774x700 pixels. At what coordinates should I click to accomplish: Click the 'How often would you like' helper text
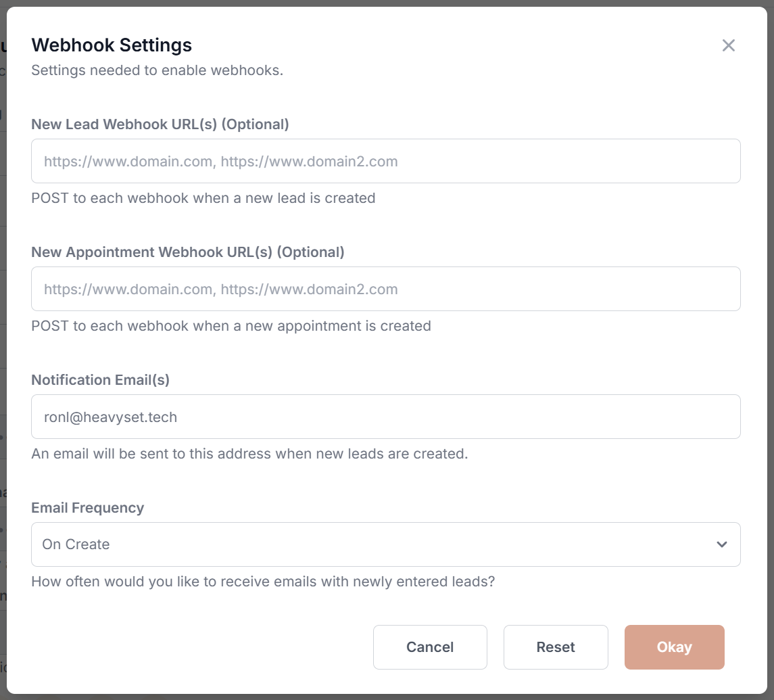pos(263,581)
